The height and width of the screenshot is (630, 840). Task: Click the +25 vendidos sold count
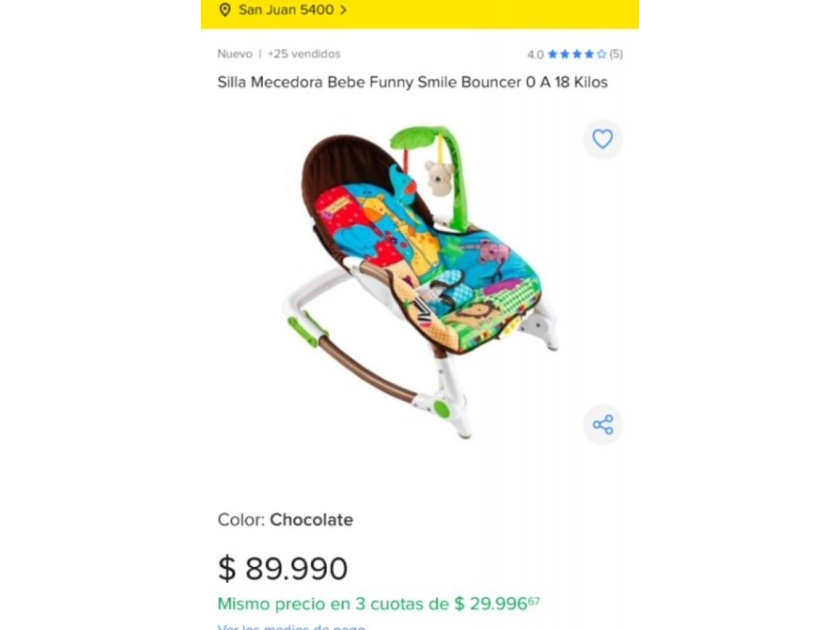coord(304,54)
